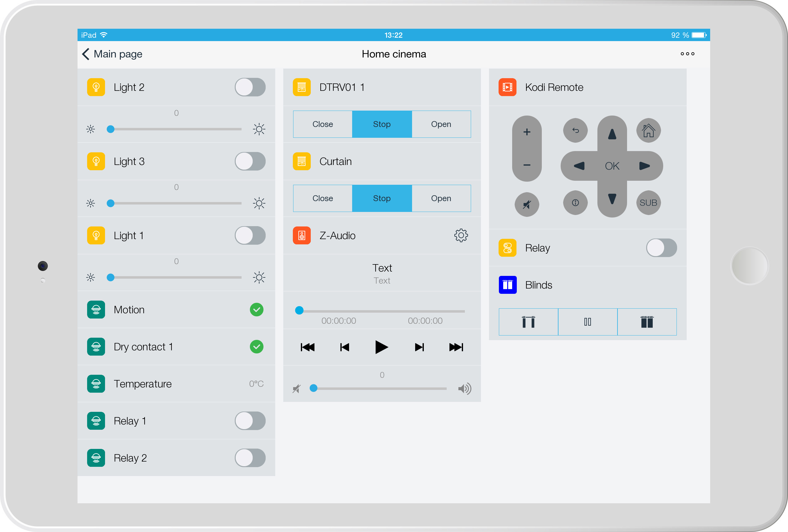The image size is (788, 532).
Task: Click the Motion sensor icon
Action: [96, 310]
